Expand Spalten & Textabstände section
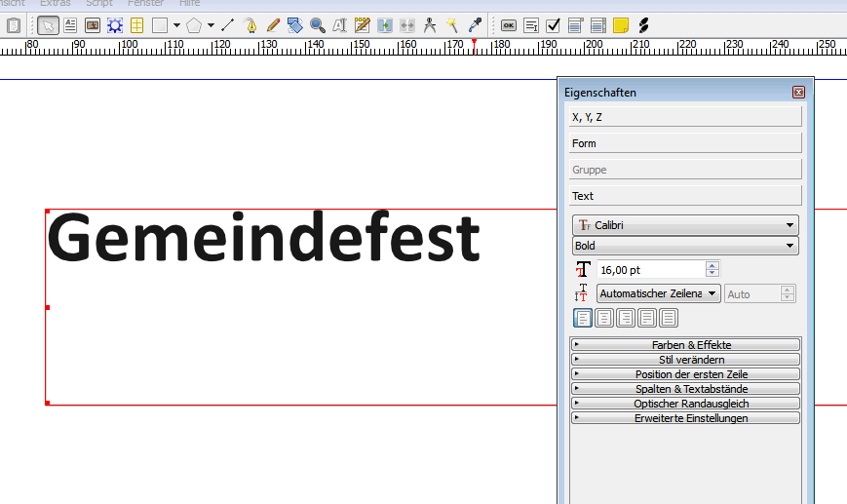 [x=685, y=389]
